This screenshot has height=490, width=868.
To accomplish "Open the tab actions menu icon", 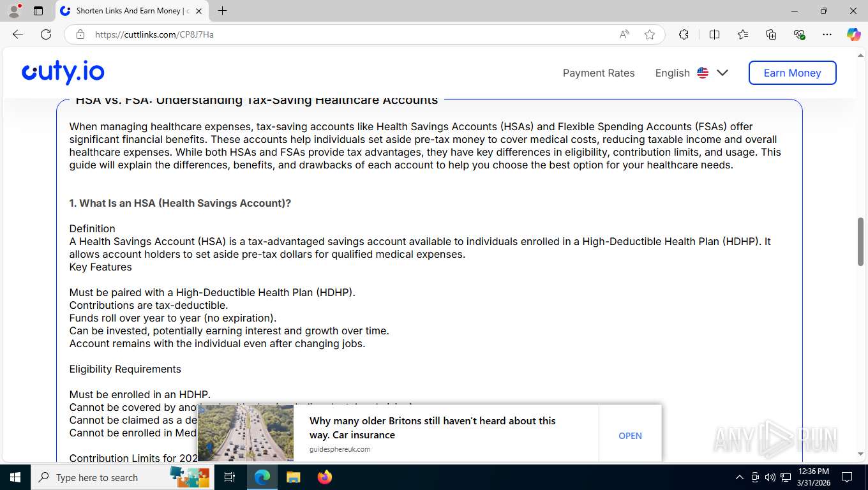I will (x=38, y=11).
